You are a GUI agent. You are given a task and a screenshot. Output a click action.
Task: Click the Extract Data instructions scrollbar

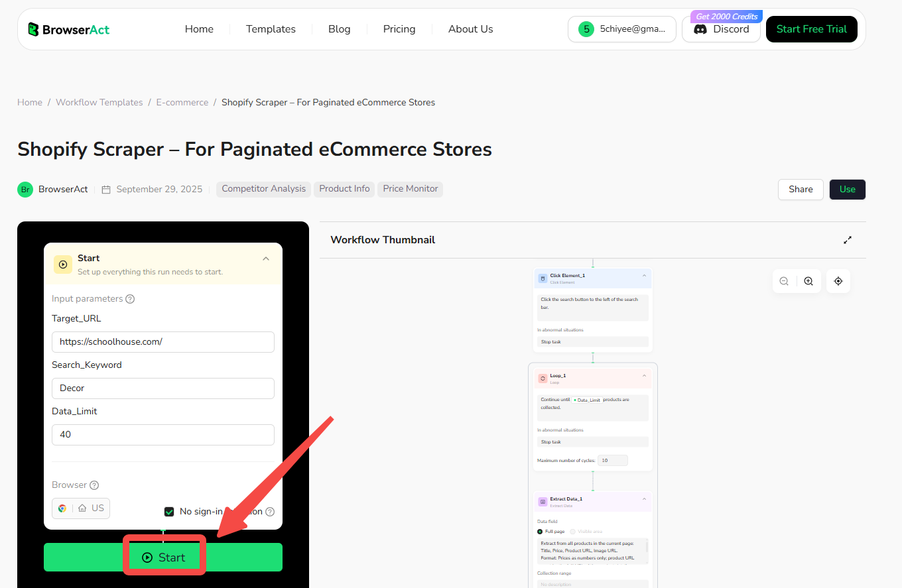647,547
